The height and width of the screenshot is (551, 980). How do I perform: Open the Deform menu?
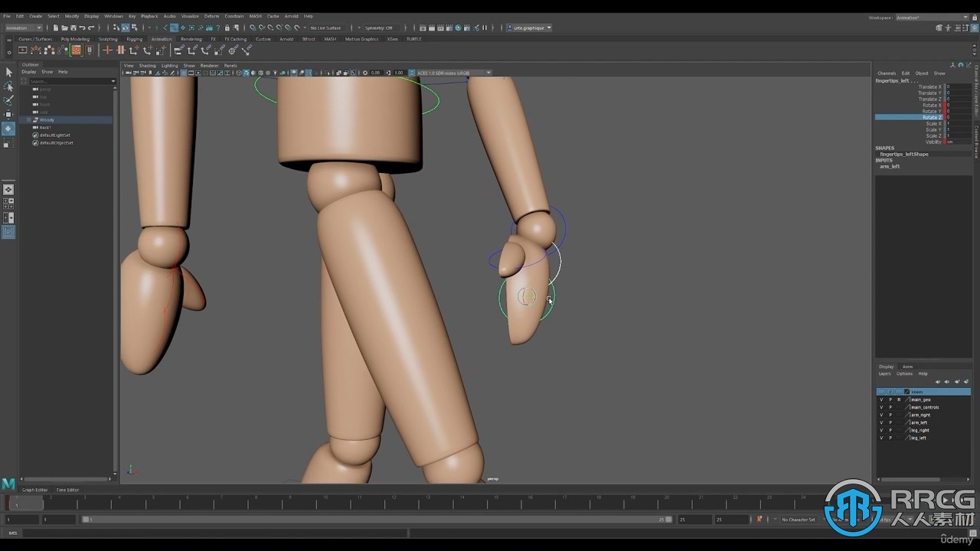(211, 16)
